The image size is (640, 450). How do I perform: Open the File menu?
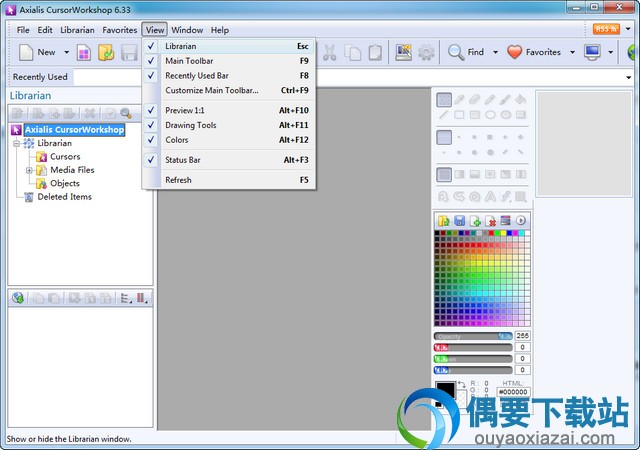pos(23,30)
